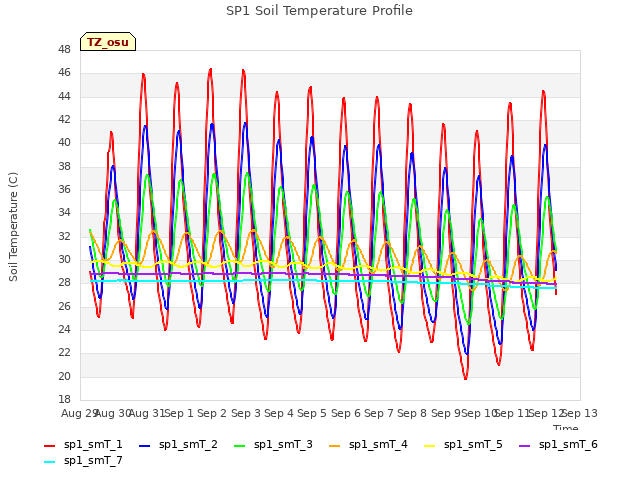Click the y-axis tick value 20

pyautogui.click(x=64, y=376)
